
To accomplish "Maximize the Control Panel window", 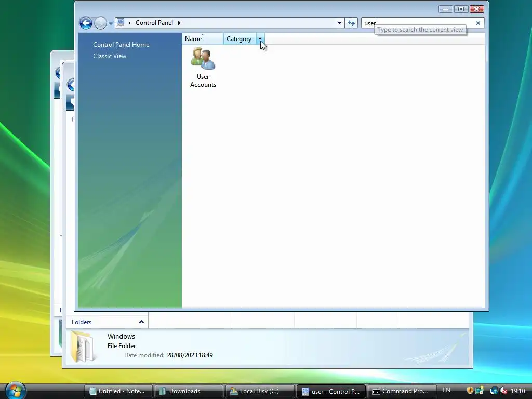I will coord(461,9).
